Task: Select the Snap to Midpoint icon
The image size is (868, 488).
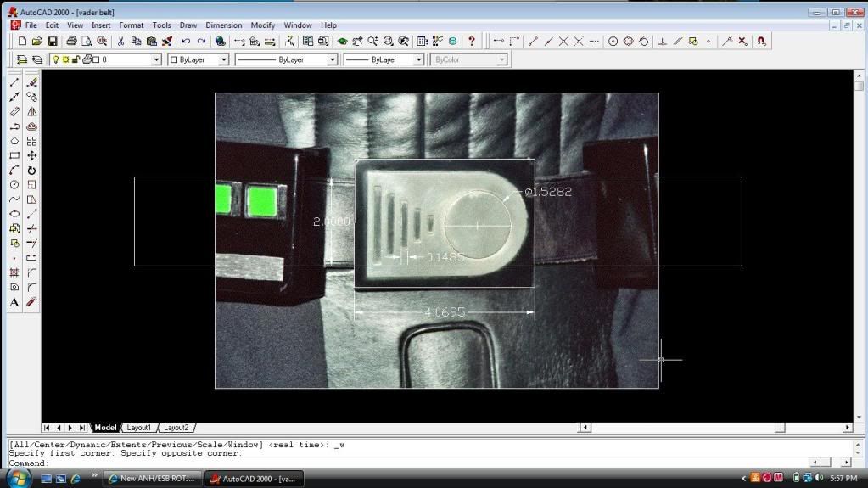Action: click(x=549, y=41)
